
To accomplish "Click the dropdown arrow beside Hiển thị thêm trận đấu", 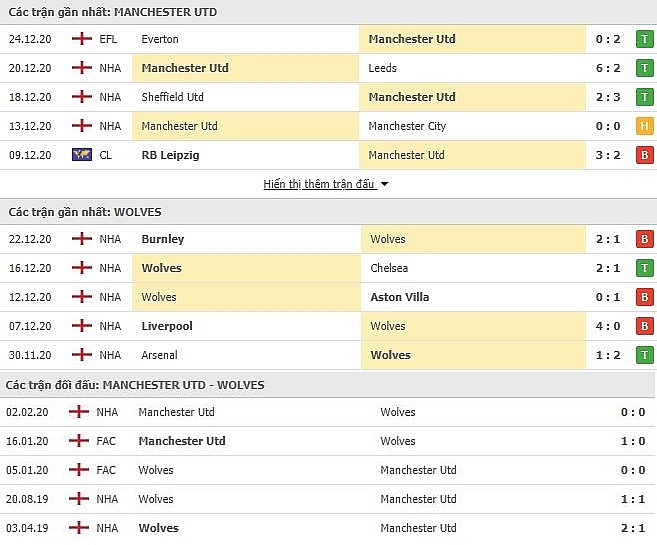I will pyautogui.click(x=384, y=184).
